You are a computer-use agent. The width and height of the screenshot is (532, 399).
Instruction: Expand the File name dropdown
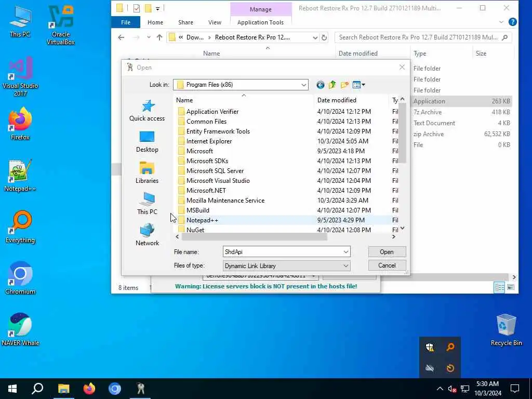click(345, 252)
